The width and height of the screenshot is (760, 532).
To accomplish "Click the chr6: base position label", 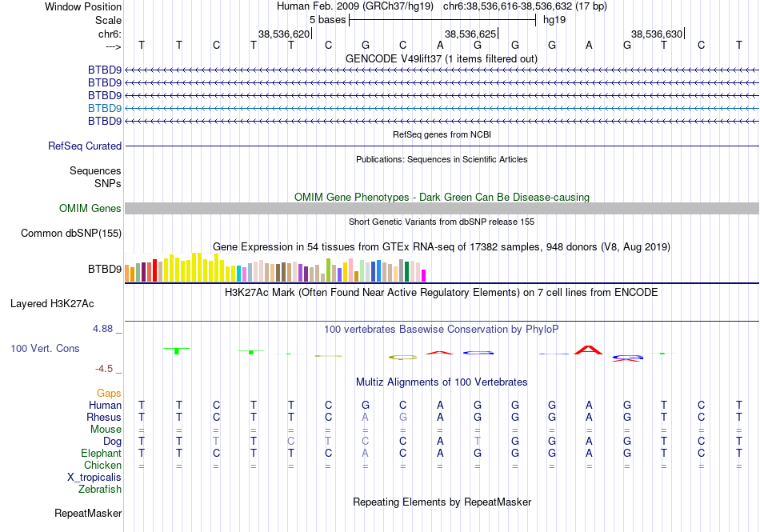I will [x=110, y=34].
